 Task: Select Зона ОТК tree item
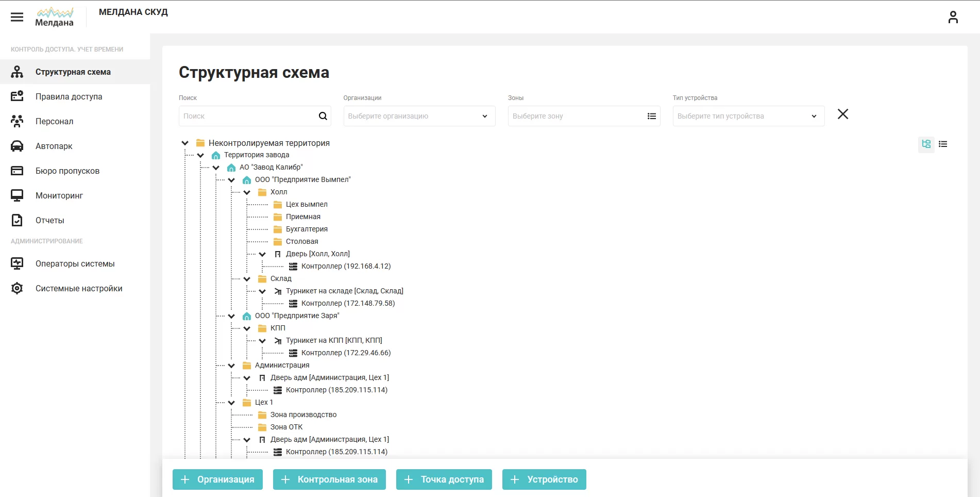click(286, 427)
